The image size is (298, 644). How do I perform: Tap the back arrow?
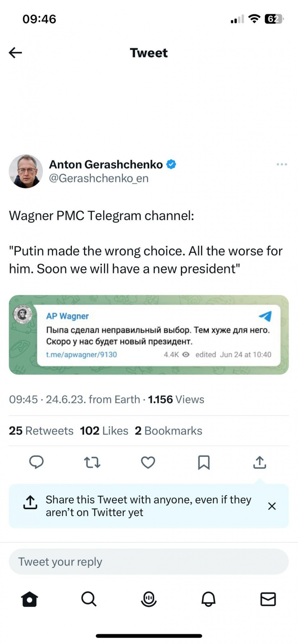tap(15, 53)
